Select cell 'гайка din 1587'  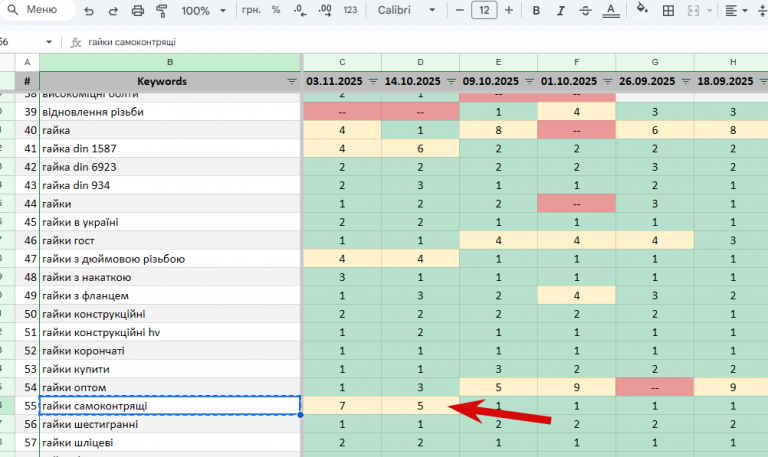(x=170, y=149)
